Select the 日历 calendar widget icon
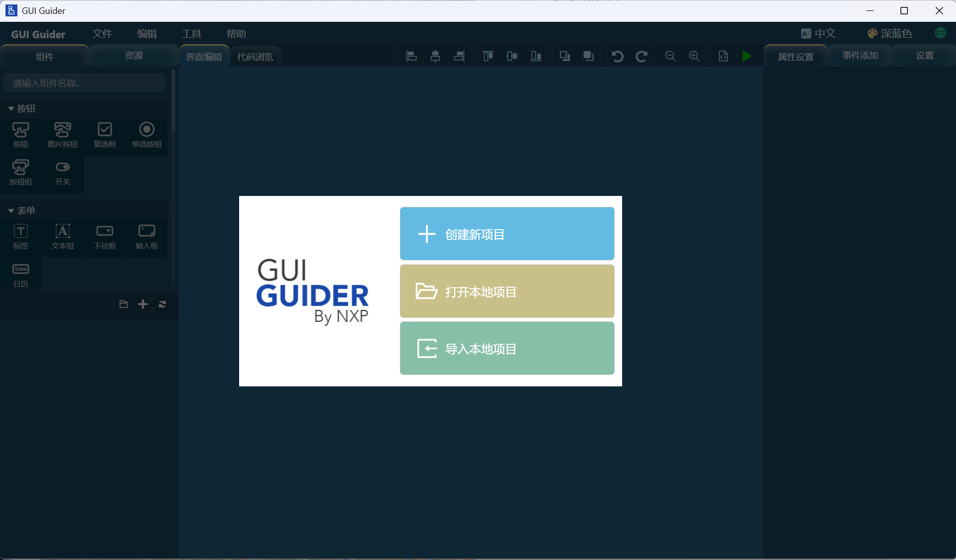The image size is (956, 560). 20,274
